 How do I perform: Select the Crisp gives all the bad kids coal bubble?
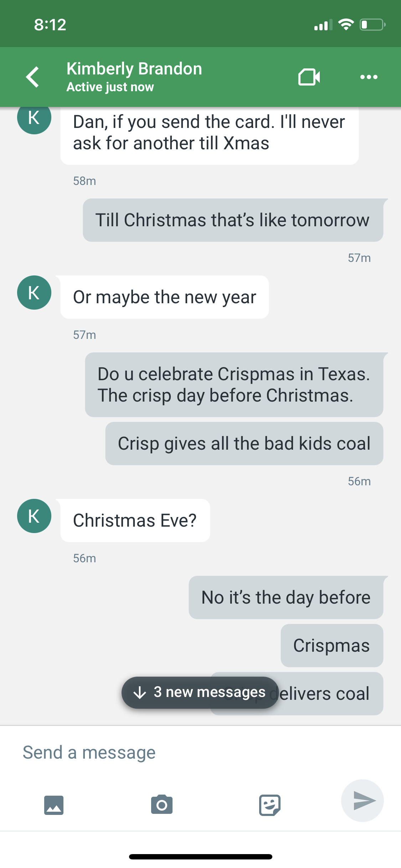244,443
